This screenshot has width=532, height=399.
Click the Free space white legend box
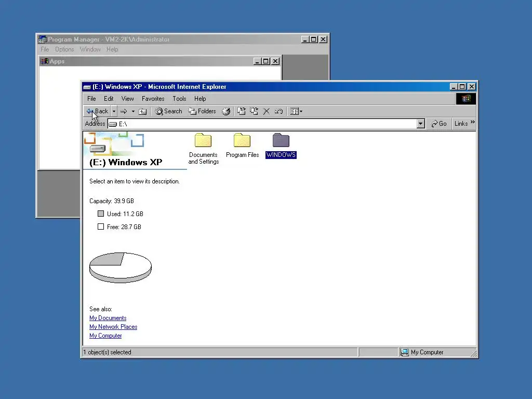(101, 227)
